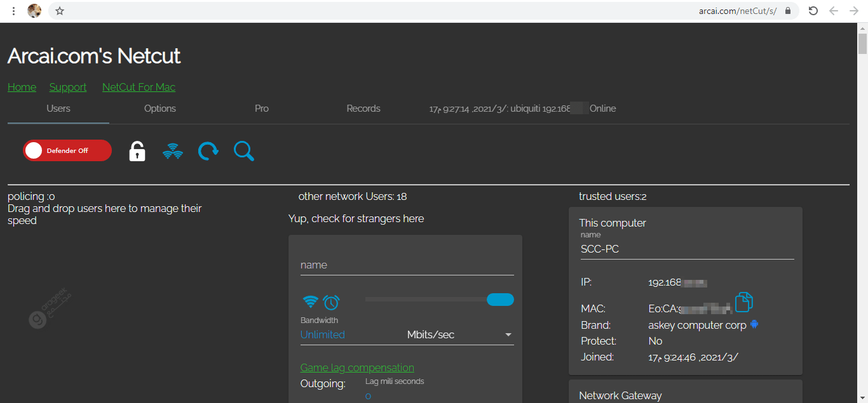Click the "other network Users: 18" text

click(x=353, y=197)
